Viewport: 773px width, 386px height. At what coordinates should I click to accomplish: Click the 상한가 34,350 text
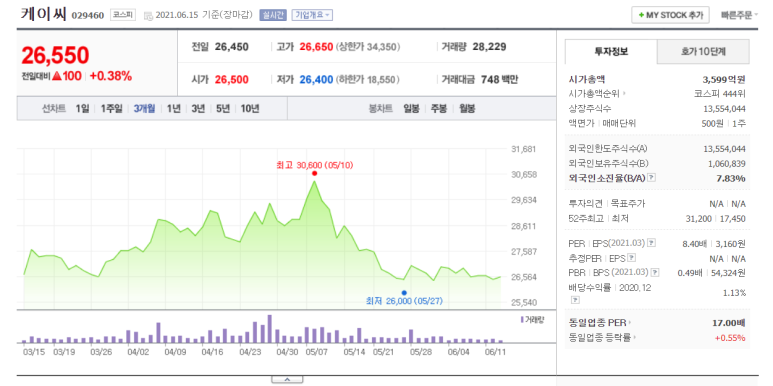coord(368,47)
